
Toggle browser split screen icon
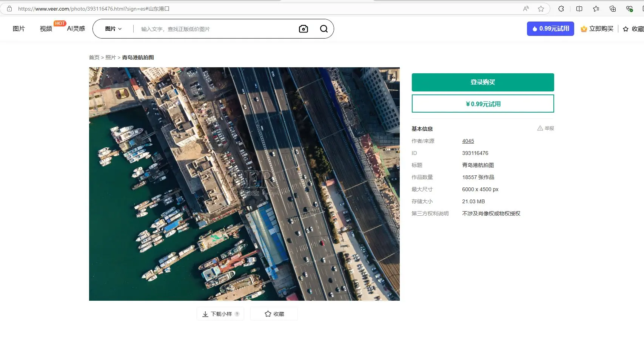(579, 9)
